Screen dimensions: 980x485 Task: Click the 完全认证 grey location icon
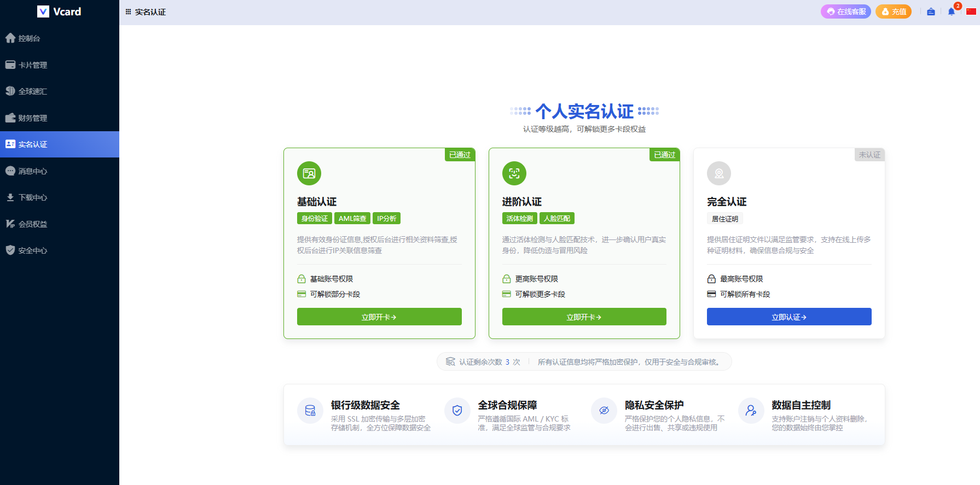coord(719,173)
